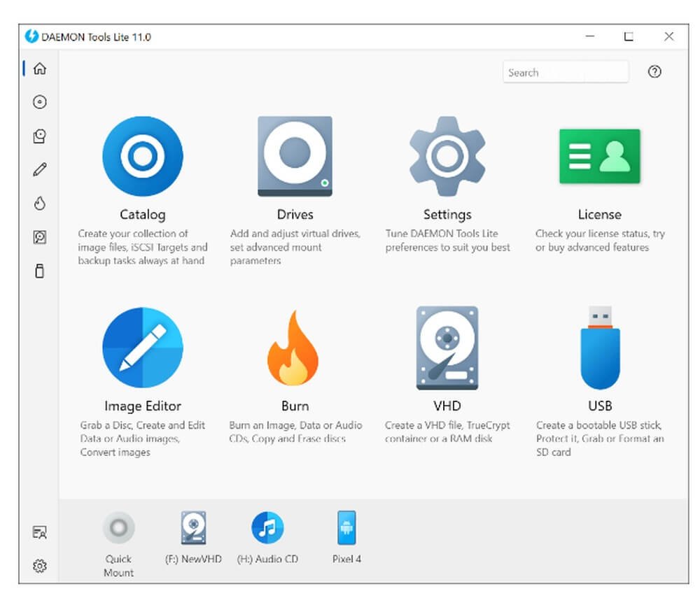Click "Create your collection of" description
The width and height of the screenshot is (700, 598).
pyautogui.click(x=142, y=247)
